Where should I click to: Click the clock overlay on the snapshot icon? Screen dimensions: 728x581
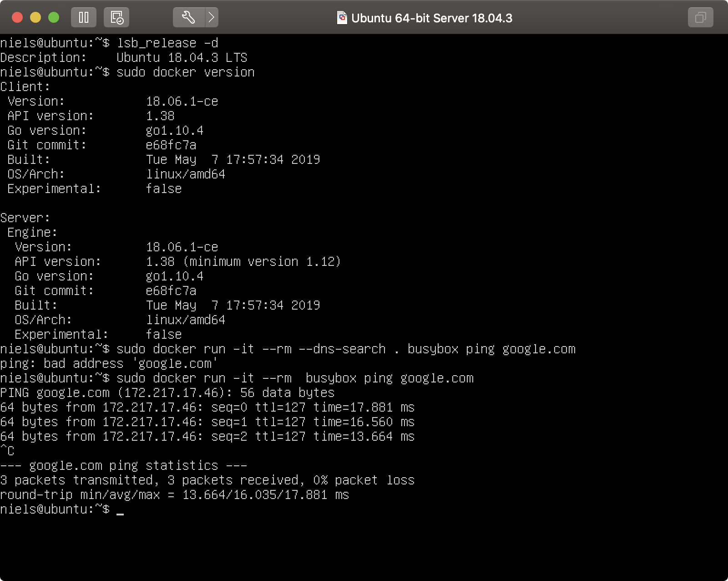(x=121, y=20)
